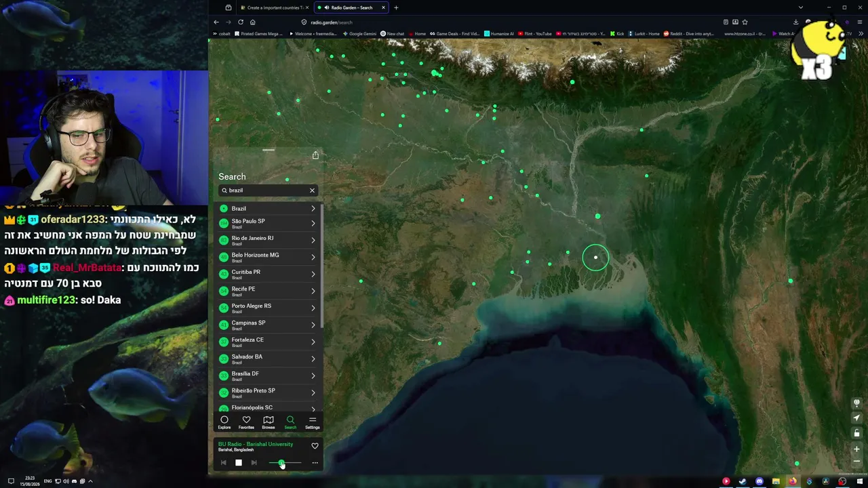The width and height of the screenshot is (868, 488).
Task: Open Discord from the taskbar
Action: 759,481
